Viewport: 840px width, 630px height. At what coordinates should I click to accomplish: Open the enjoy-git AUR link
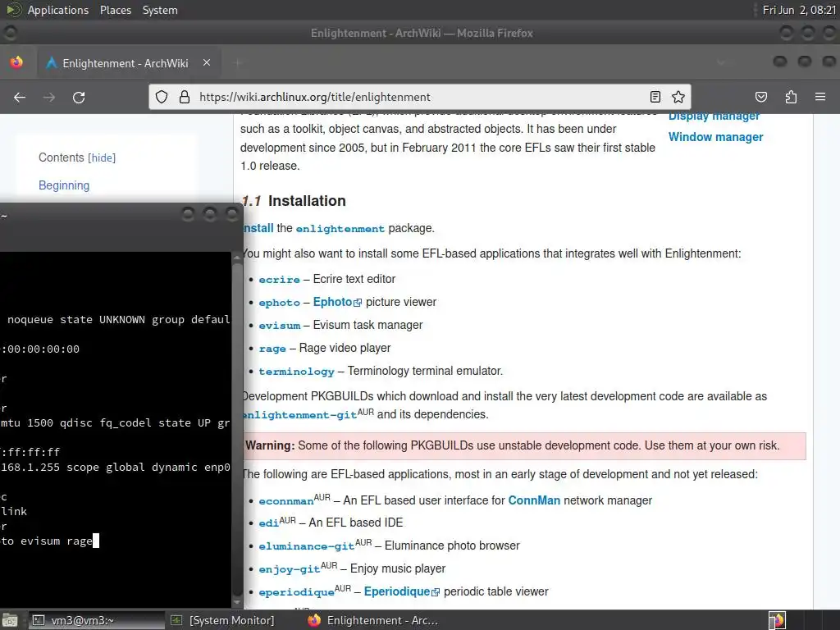pos(290,569)
